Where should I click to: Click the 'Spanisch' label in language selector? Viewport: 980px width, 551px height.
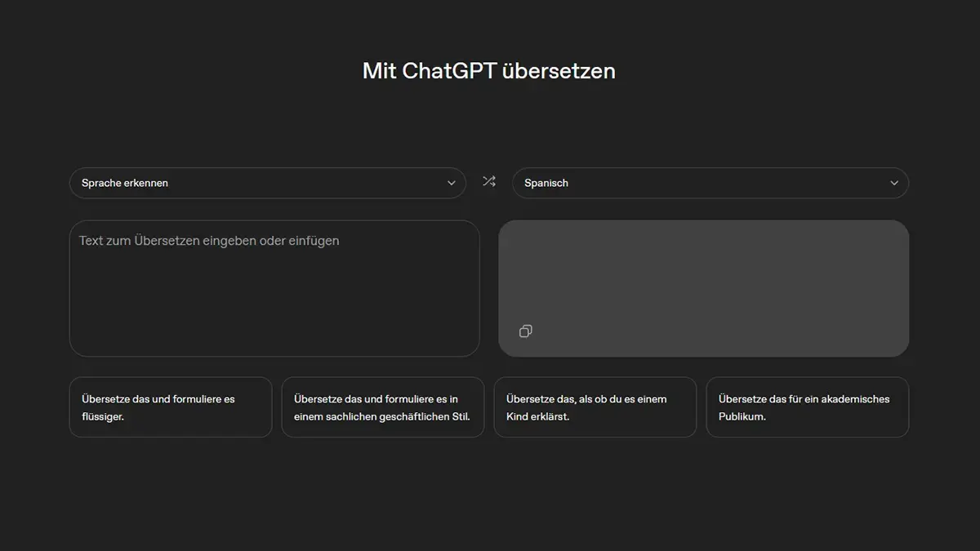[546, 183]
